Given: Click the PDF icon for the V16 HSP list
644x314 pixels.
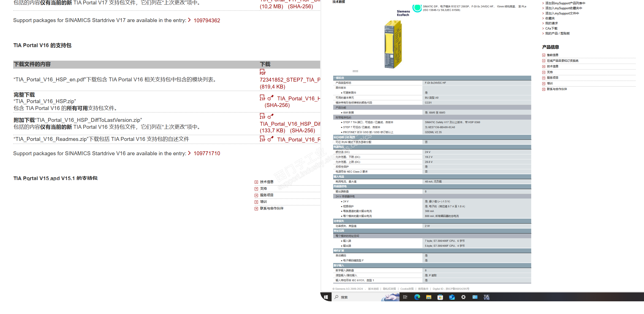Looking at the screenshot, I should pyautogui.click(x=262, y=72).
